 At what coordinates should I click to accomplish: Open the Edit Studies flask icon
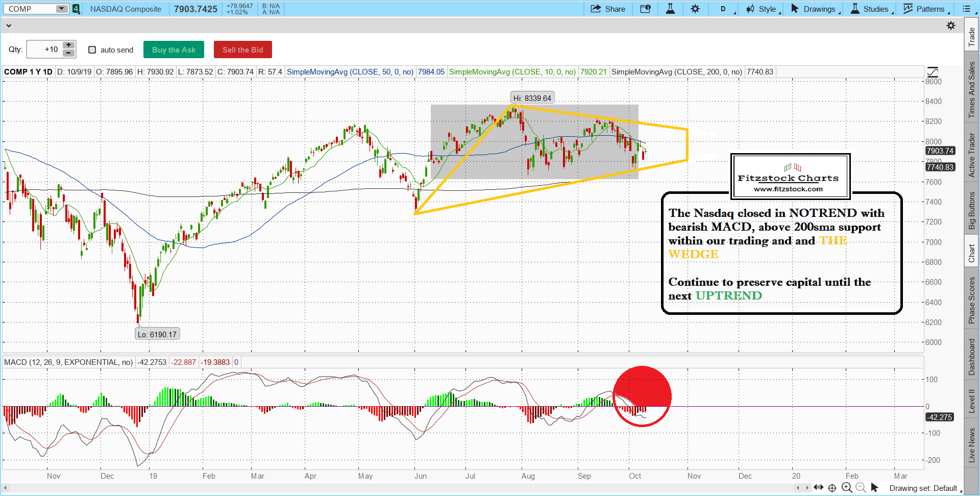coord(670,9)
